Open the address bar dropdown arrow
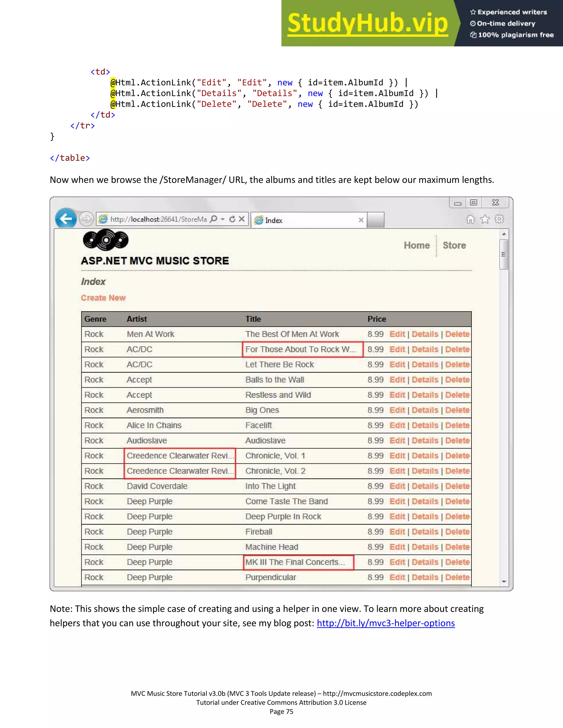563x728 pixels. pos(222,219)
